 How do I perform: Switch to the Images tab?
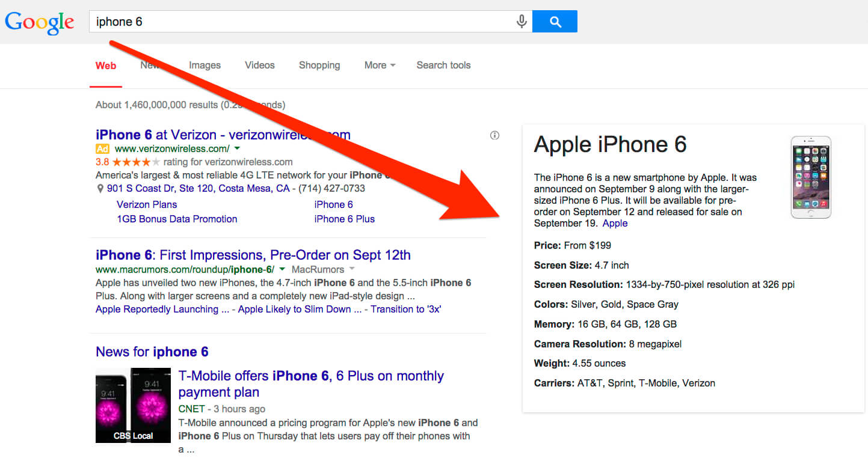(205, 65)
